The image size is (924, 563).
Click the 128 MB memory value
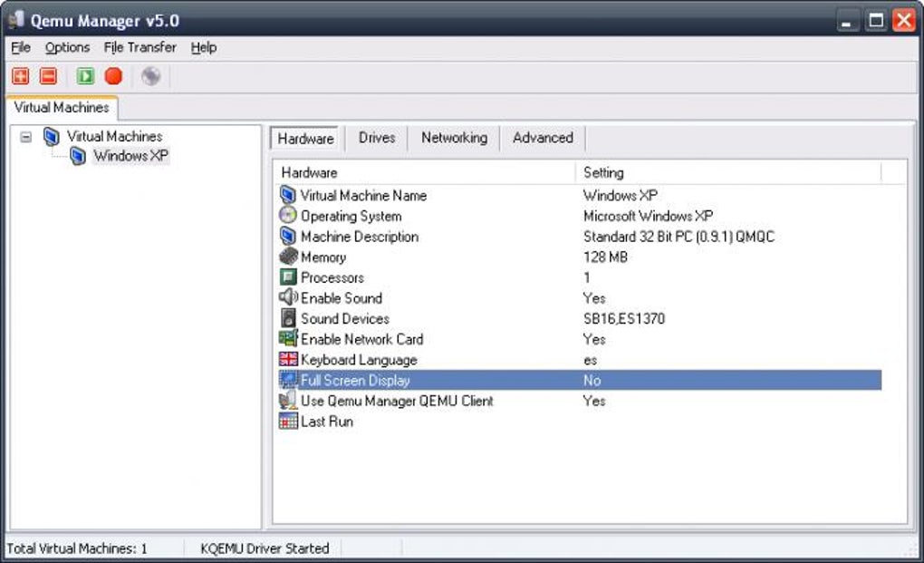[605, 257]
